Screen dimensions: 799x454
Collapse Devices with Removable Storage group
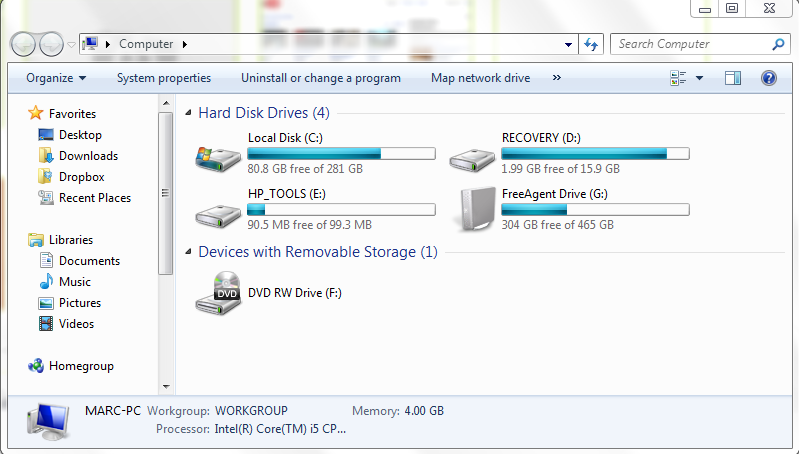[189, 252]
